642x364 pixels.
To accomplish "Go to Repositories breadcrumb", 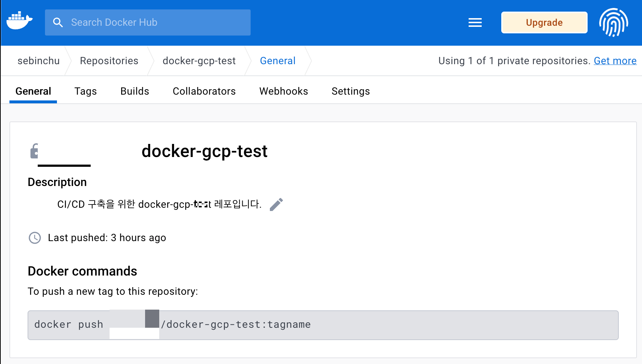I will pyautogui.click(x=109, y=61).
